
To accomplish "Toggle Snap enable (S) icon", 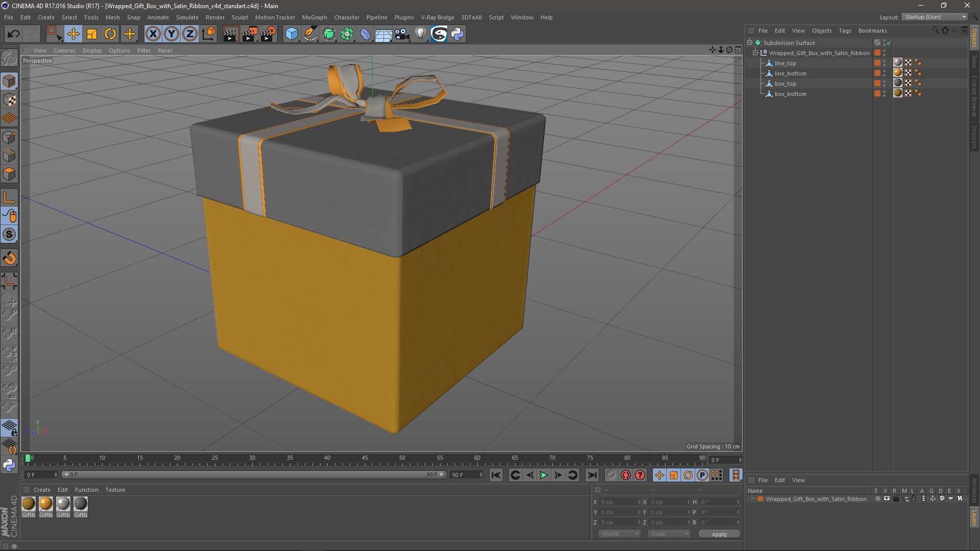I will 9,234.
